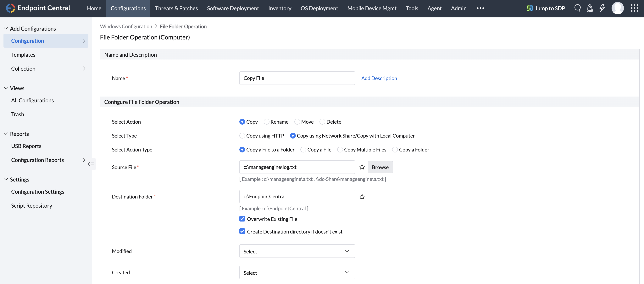
Task: Uncheck Overwrite Existing File
Action: [242, 219]
